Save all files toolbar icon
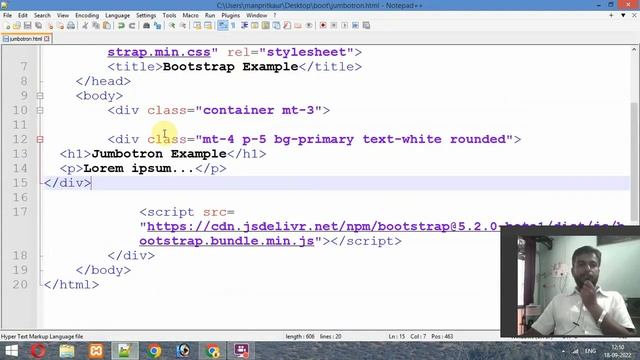Image resolution: width=640 pixels, height=360 pixels. click(38, 25)
